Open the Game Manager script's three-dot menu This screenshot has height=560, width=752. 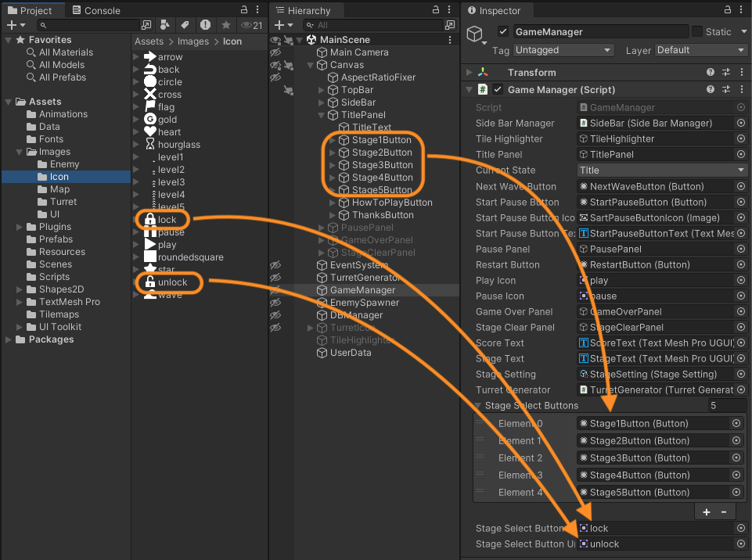[x=742, y=90]
